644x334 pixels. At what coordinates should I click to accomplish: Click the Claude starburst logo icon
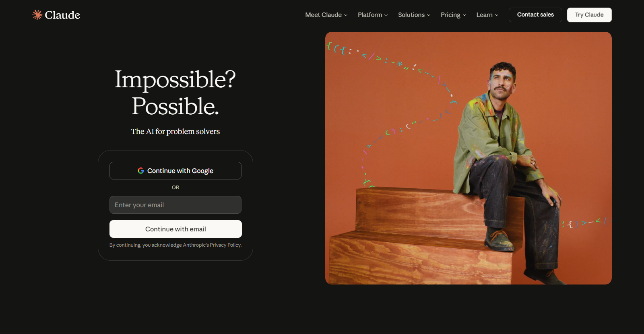37,15
